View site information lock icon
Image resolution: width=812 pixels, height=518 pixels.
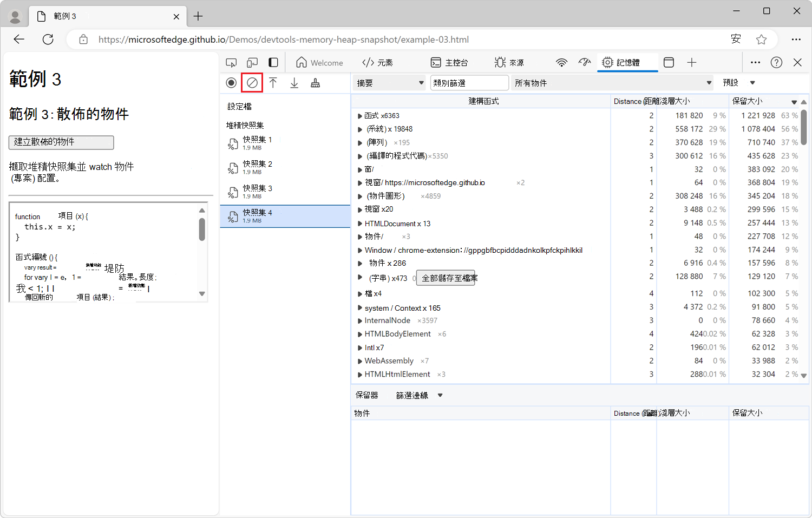click(x=83, y=40)
